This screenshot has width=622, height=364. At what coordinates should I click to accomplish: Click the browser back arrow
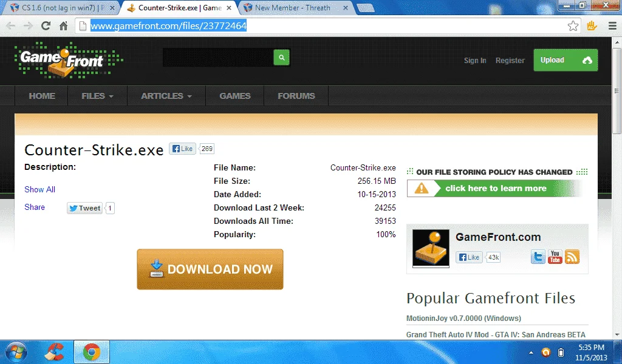[x=11, y=26]
